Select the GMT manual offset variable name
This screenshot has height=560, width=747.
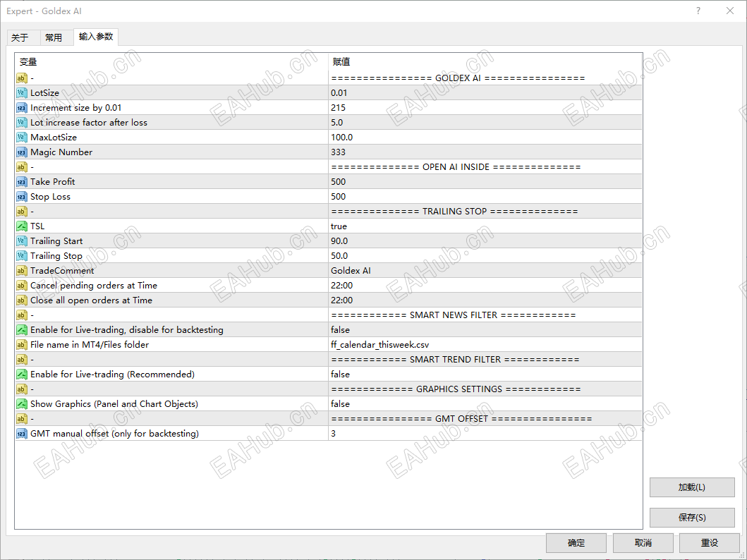pos(114,433)
